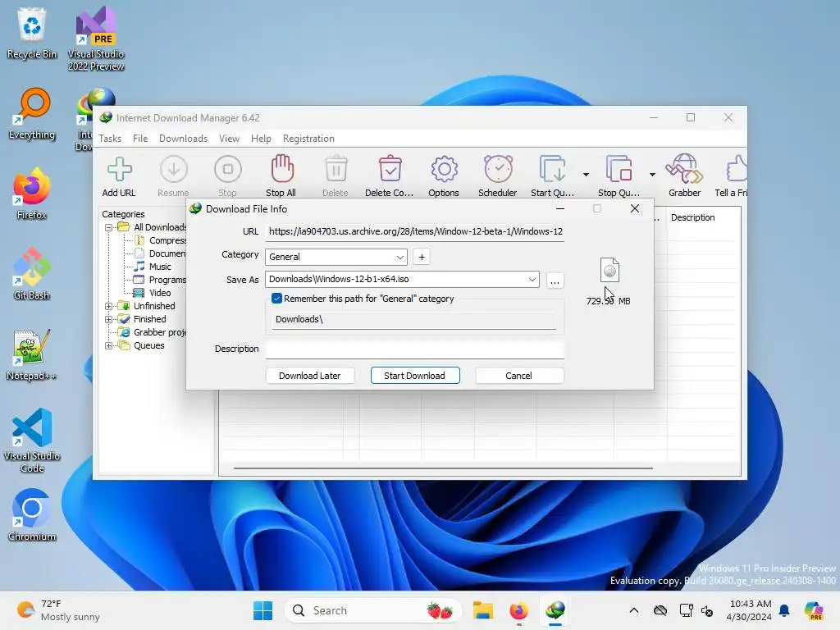Click the Downloads\ path field
This screenshot has height=630, width=840.
coord(413,319)
